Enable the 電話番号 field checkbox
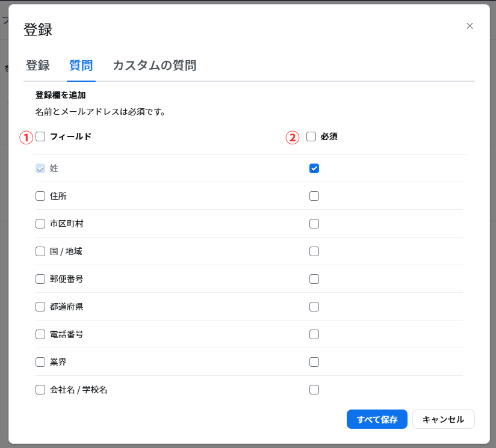Image resolution: width=496 pixels, height=448 pixels. (40, 334)
